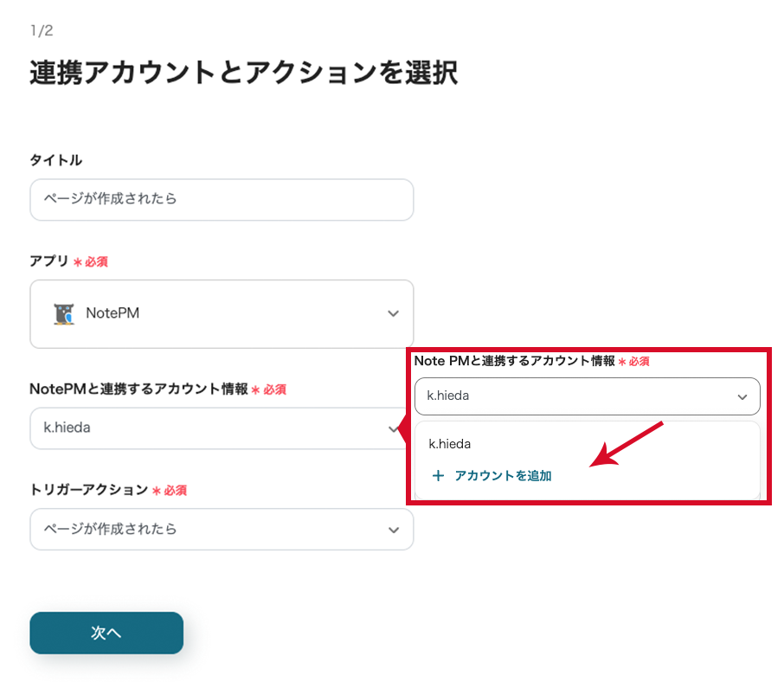
Task: Click the タイトル input field
Action: point(222,200)
